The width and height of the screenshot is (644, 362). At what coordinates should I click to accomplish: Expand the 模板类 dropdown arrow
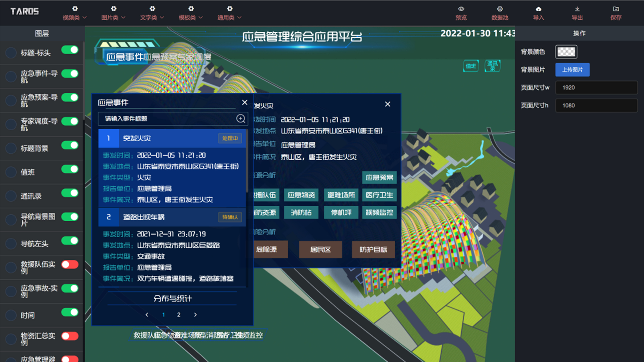tap(201, 18)
